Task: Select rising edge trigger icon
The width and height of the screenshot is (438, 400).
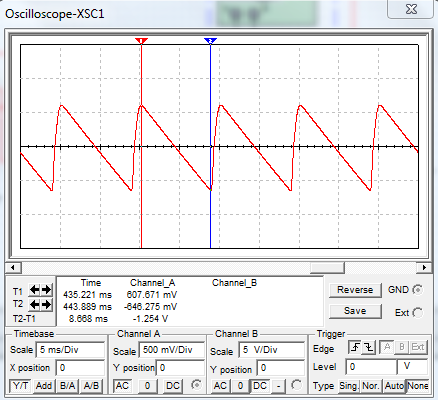Action: coord(355,348)
